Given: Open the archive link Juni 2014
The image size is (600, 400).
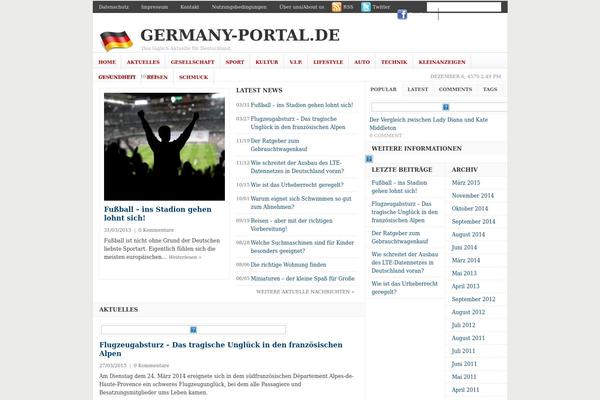Looking at the screenshot, I should tap(464, 248).
